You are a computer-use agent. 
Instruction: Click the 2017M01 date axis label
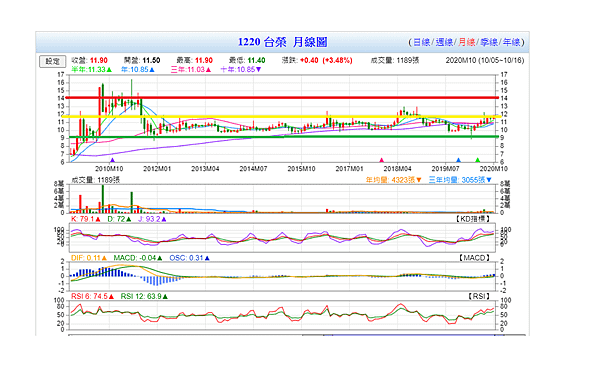pyautogui.click(x=349, y=169)
